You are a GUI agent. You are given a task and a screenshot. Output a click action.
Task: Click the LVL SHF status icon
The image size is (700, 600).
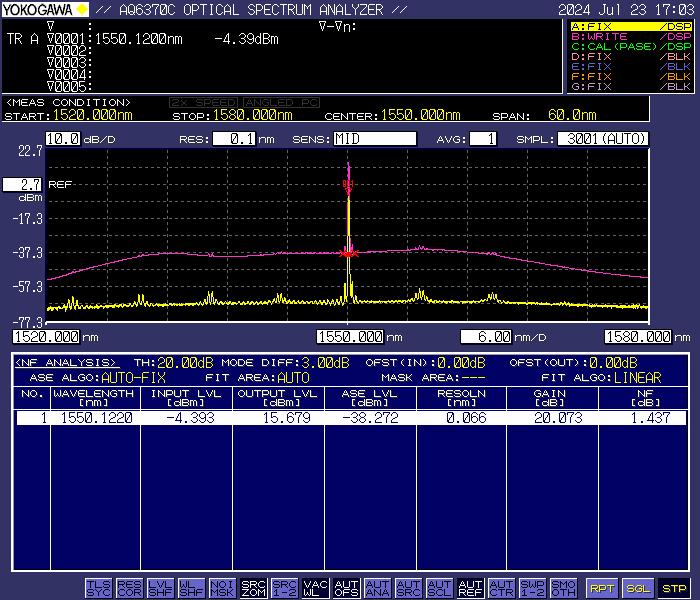point(161,588)
